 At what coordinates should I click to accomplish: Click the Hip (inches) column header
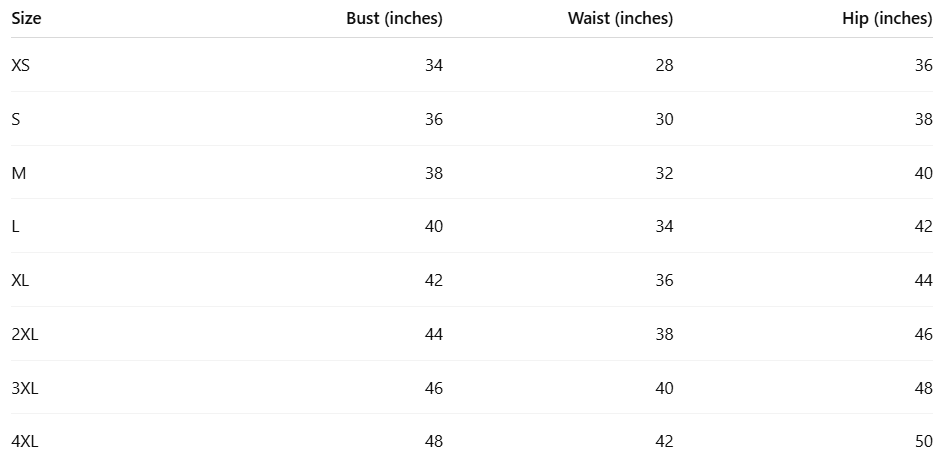pyautogui.click(x=887, y=18)
